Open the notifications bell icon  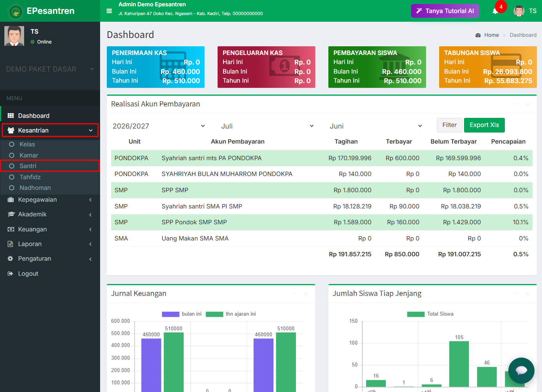click(x=495, y=11)
